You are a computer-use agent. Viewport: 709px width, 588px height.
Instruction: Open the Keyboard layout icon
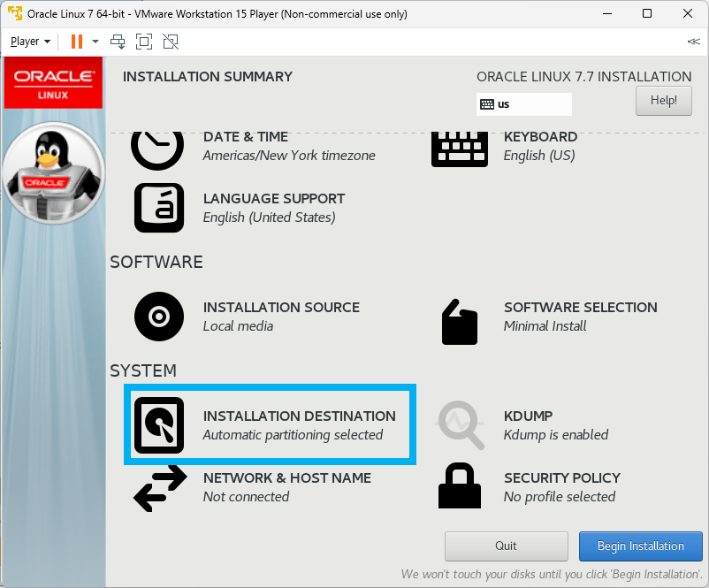460,149
